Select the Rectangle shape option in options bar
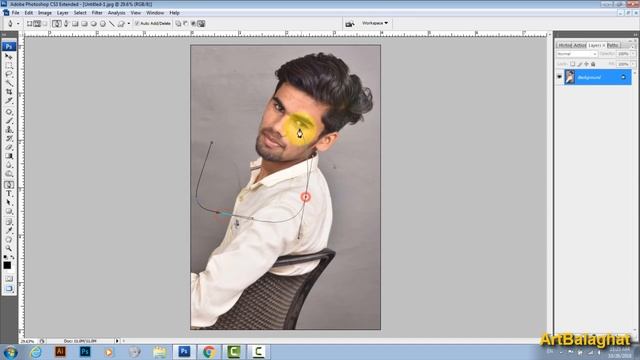 pos(75,24)
